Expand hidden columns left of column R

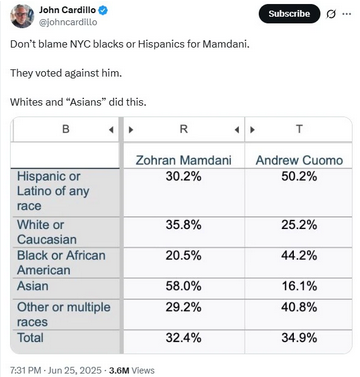(x=131, y=130)
